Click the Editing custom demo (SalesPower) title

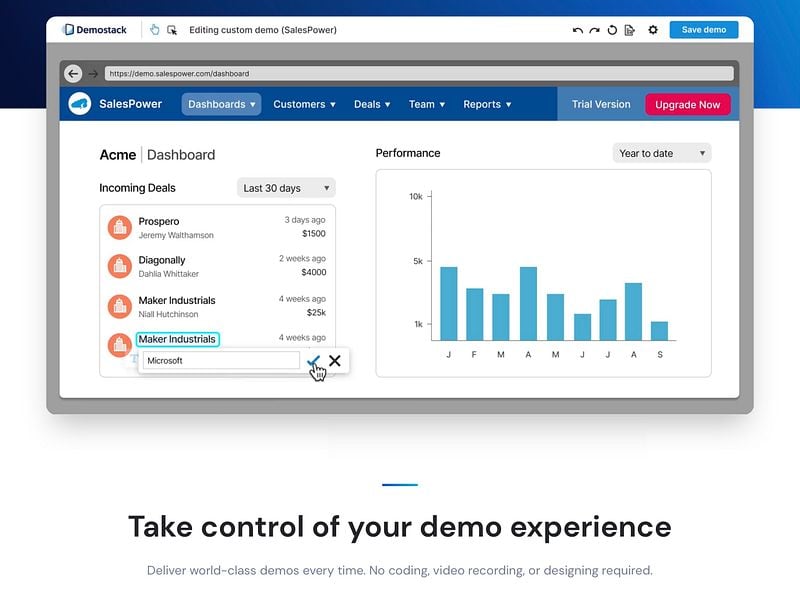[263, 30]
